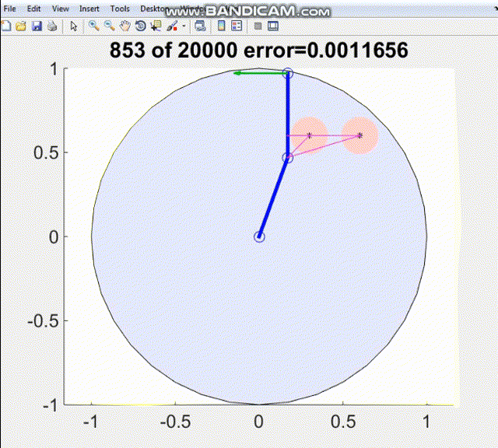Expand the Brush color dropdown arrow
The width and height of the screenshot is (498, 448).
(x=184, y=26)
